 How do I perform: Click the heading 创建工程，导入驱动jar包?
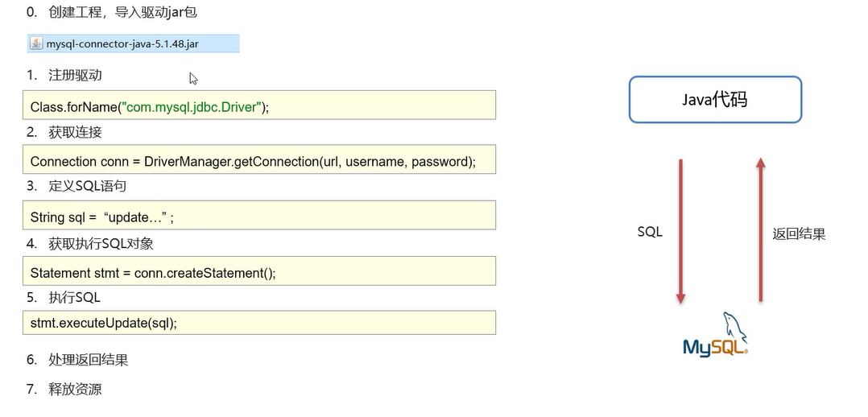pyautogui.click(x=122, y=12)
